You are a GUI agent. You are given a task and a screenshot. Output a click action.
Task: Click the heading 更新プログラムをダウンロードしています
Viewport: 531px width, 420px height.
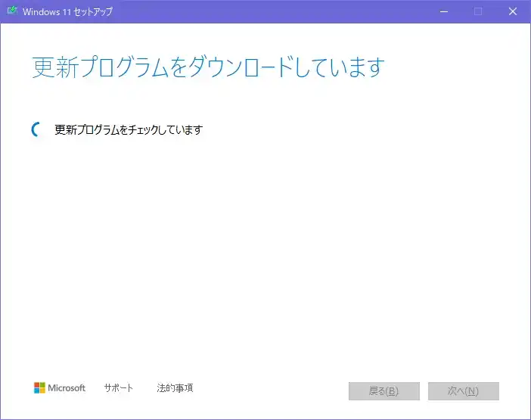[209, 67]
